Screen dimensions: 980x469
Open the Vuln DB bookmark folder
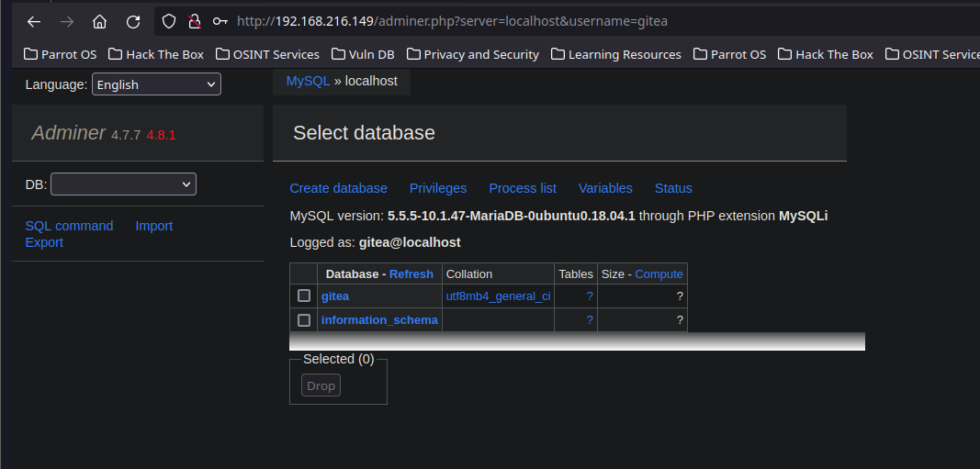(363, 54)
